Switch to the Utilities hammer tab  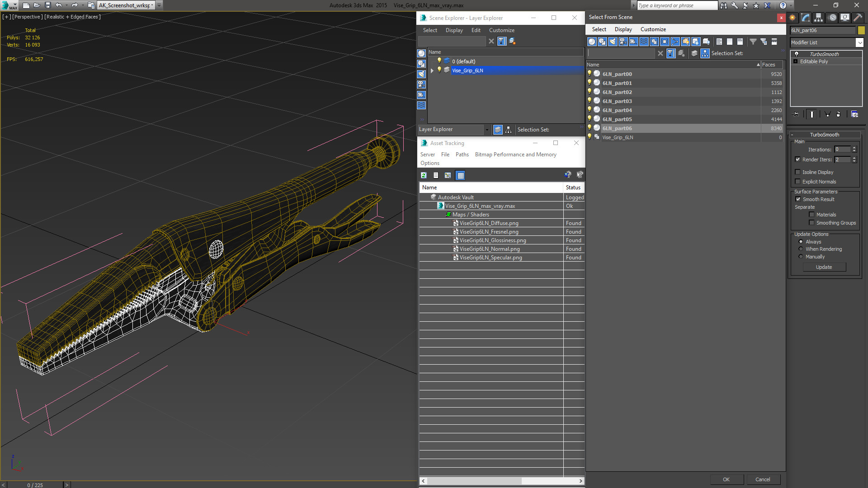pos(858,18)
